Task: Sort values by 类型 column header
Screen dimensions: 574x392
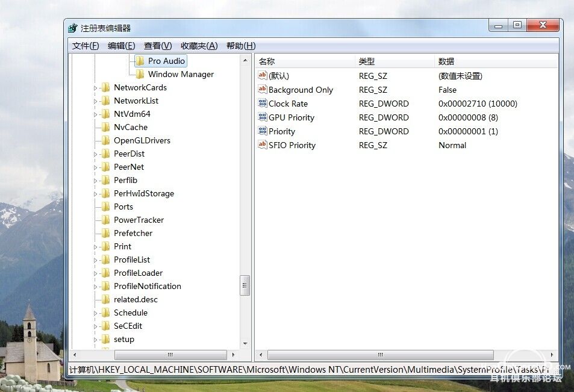Action: point(395,61)
